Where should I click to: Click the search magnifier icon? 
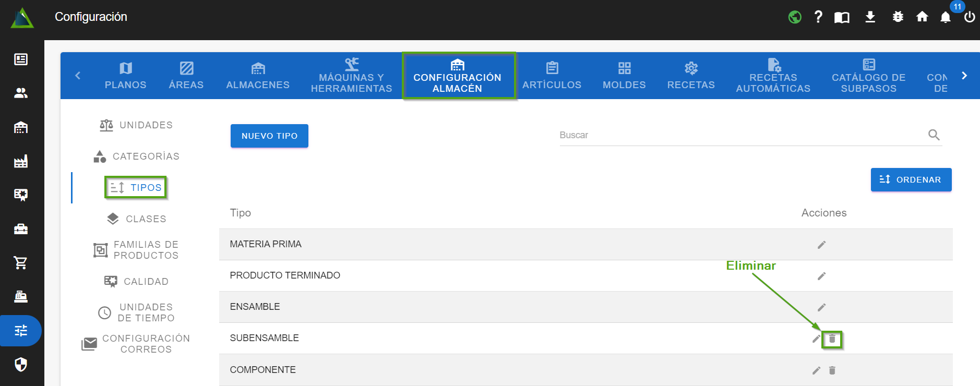[x=934, y=135]
